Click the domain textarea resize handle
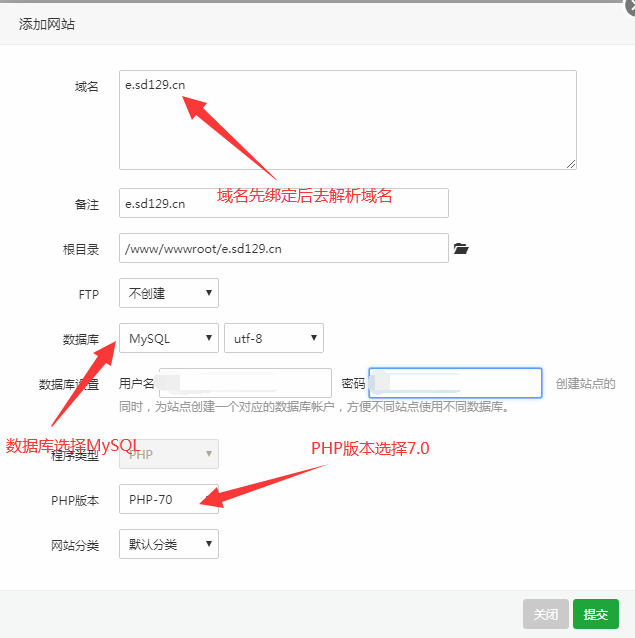635x638 pixels. click(571, 164)
